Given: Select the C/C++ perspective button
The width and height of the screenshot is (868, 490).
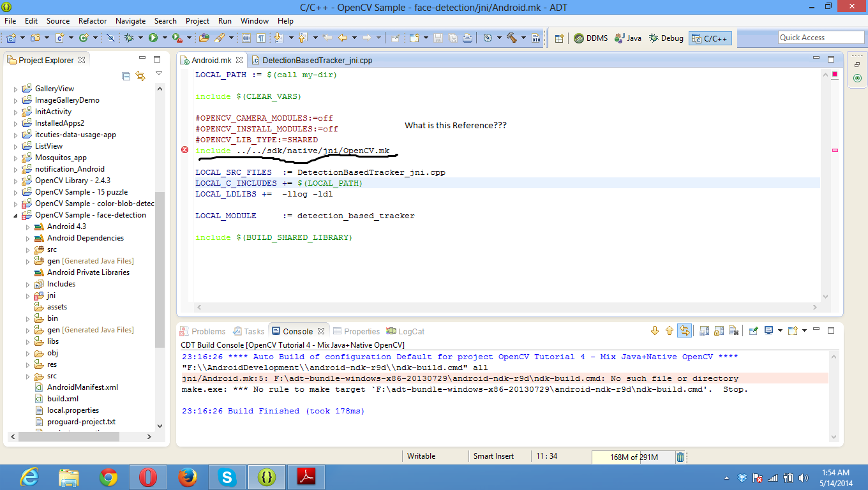Looking at the screenshot, I should [710, 38].
